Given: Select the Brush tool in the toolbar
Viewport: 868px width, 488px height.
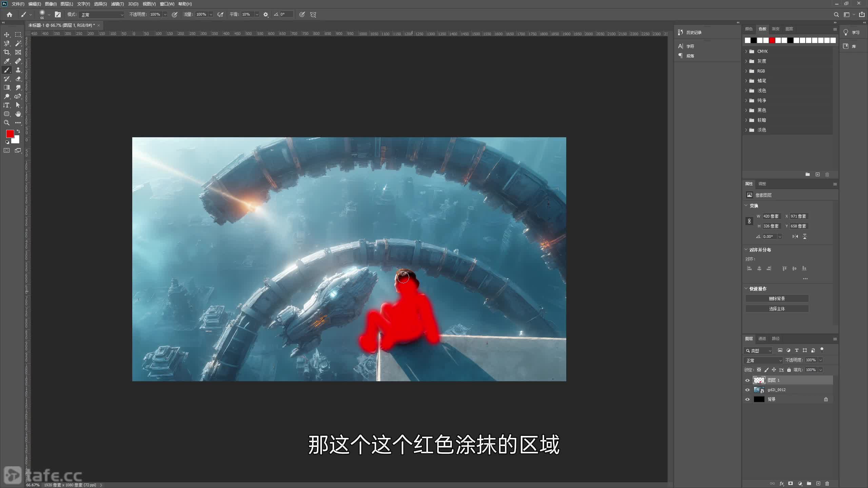Looking at the screenshot, I should click(7, 70).
